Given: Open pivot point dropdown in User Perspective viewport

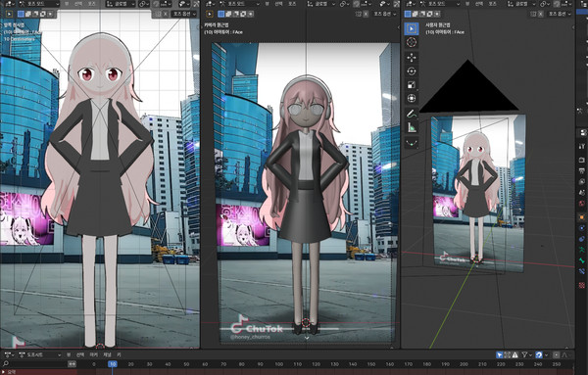Looking at the screenshot, I should point(545,4).
